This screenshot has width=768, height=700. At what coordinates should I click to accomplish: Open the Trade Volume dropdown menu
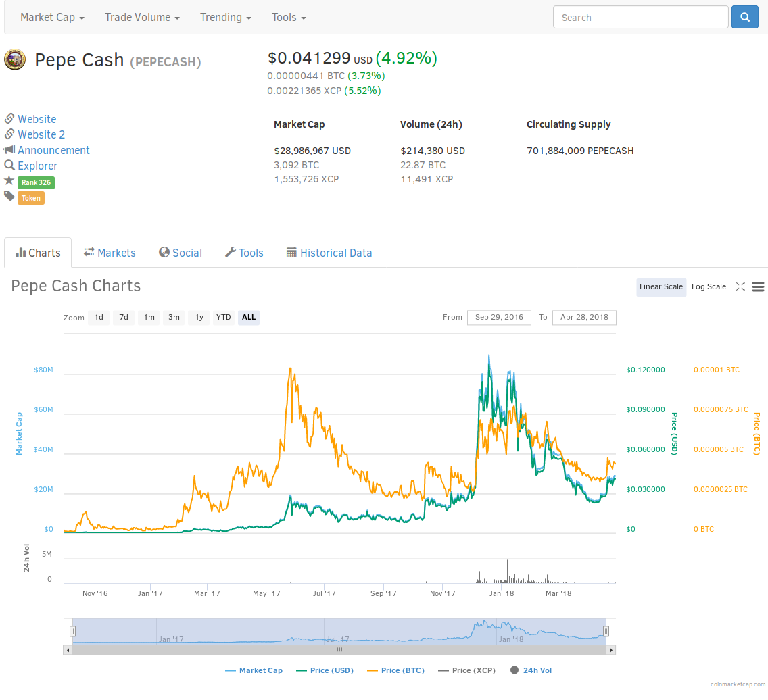(x=142, y=17)
